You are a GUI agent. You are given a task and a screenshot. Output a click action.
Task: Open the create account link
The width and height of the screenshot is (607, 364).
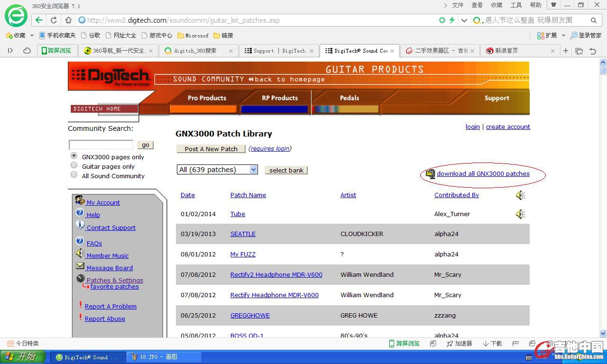[508, 127]
